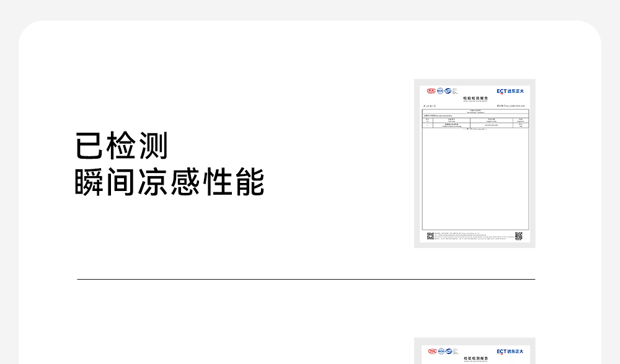Screen dimensions: 620x364
Task: Click the bottom-left QR code on the report
Action: [x=430, y=236]
